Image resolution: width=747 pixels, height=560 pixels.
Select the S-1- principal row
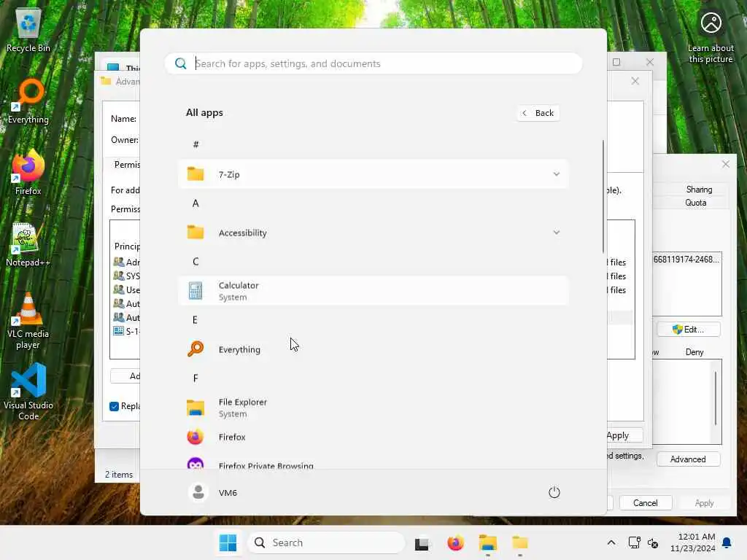pos(126,332)
